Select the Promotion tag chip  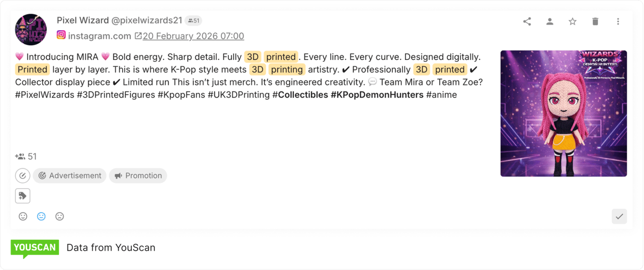(138, 175)
